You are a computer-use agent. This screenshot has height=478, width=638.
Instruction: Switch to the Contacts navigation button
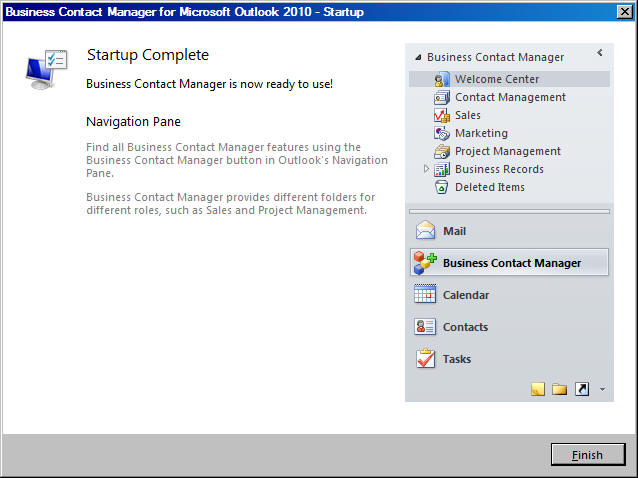tap(509, 327)
